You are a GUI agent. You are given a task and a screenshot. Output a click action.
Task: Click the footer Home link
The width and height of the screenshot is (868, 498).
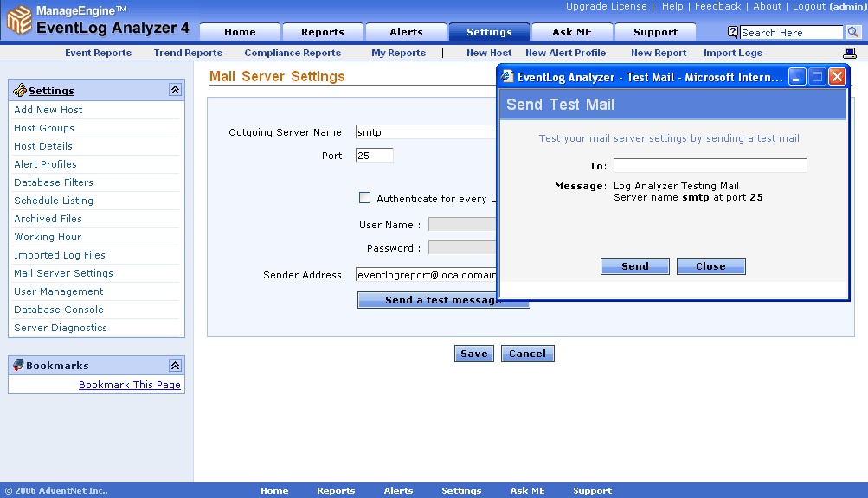274,491
